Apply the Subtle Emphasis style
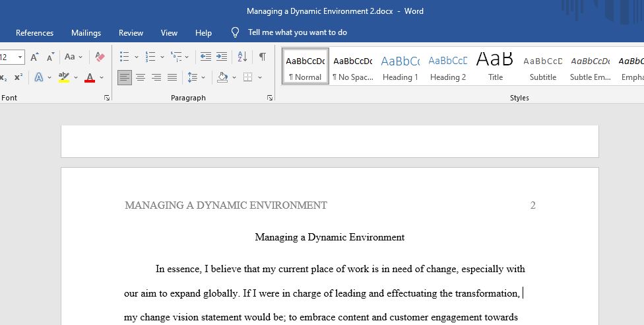This screenshot has width=644, height=325. (x=590, y=67)
